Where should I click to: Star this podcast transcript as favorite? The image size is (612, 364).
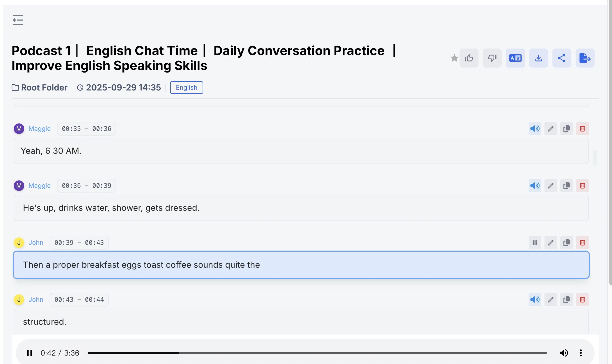[454, 58]
